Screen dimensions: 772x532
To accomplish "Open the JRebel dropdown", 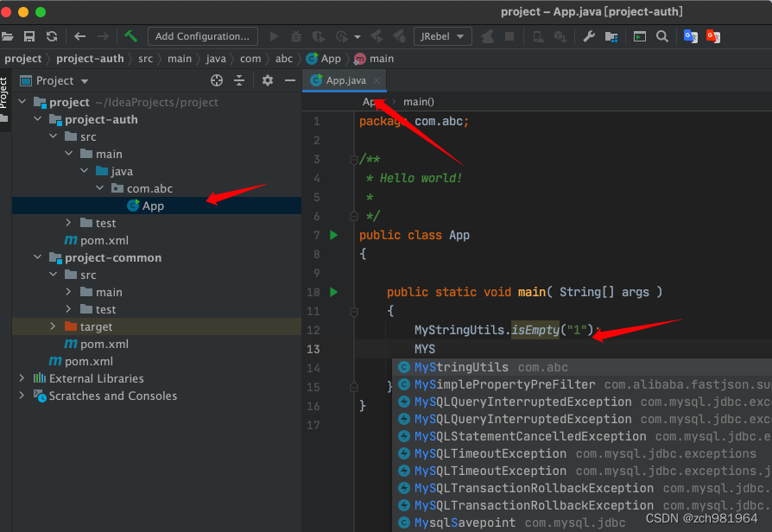I will [x=443, y=36].
